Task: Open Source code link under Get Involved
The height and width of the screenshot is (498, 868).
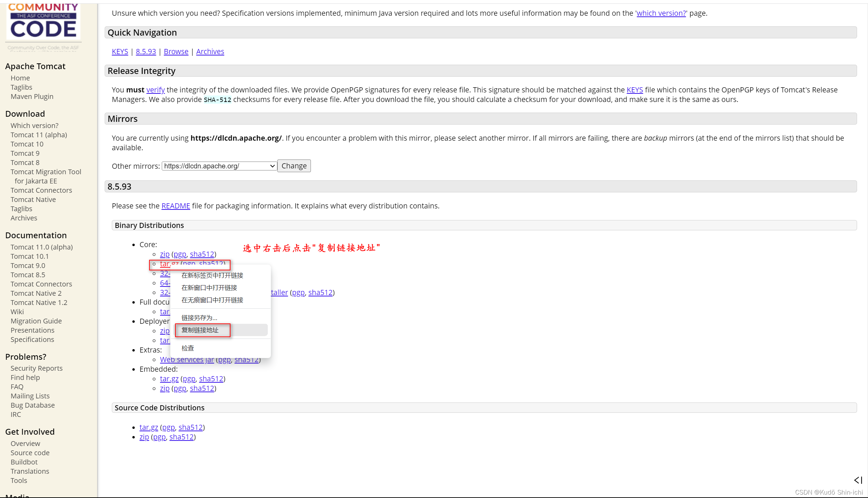Action: click(30, 453)
